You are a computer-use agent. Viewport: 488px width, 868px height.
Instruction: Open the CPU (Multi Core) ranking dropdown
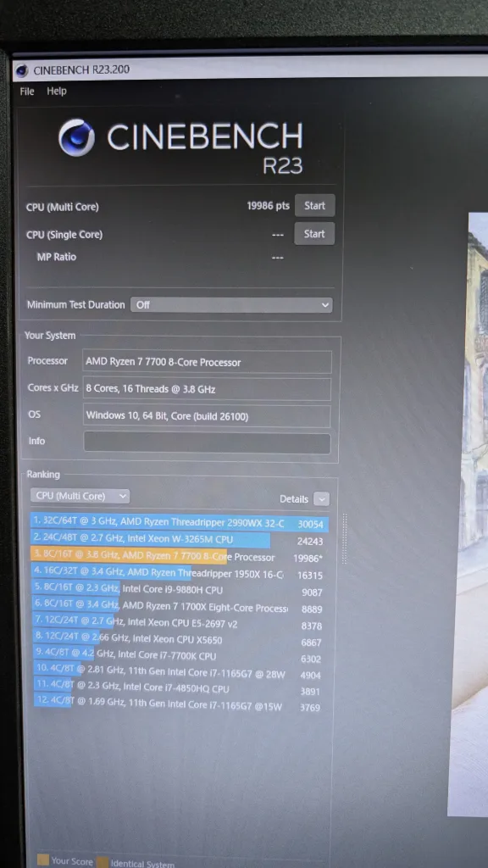click(80, 496)
